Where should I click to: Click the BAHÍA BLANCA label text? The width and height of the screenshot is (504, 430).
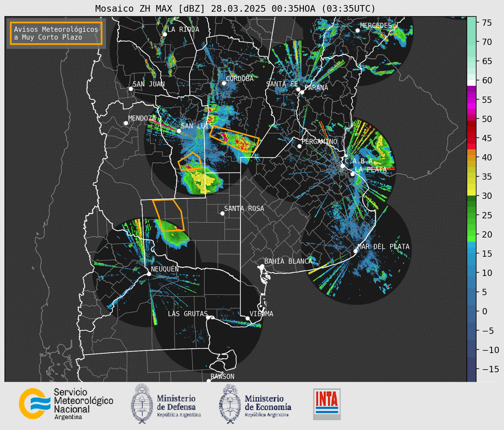click(288, 261)
